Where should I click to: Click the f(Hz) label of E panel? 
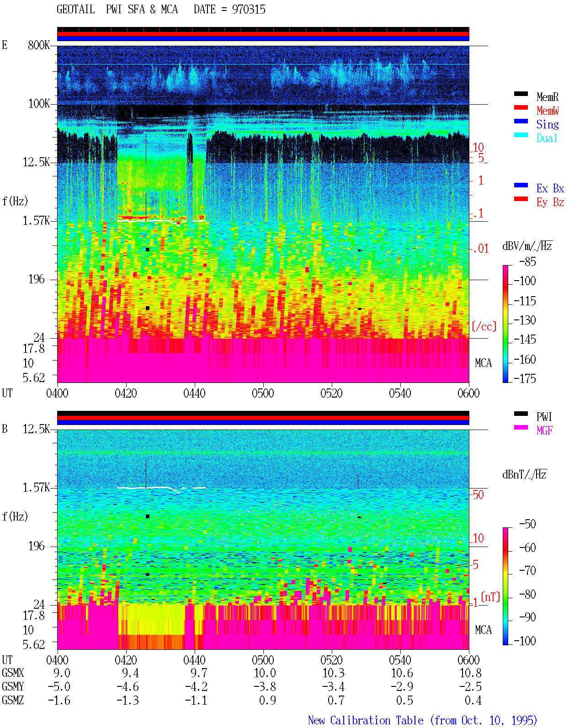click(x=15, y=201)
